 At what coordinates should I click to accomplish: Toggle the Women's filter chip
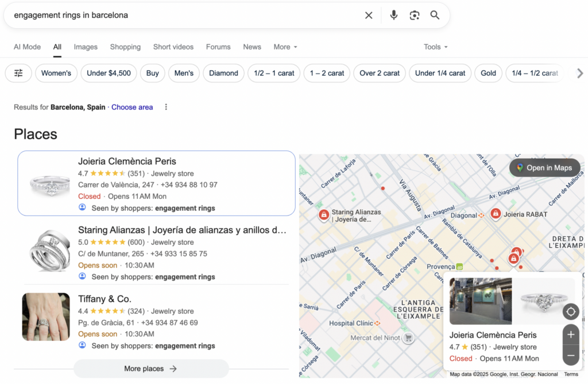pyautogui.click(x=56, y=73)
